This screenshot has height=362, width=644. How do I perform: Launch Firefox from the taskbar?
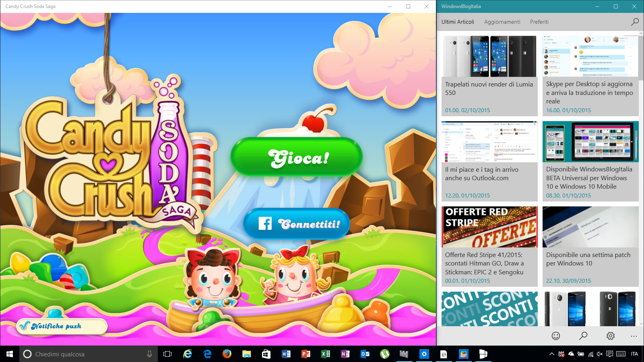pos(227,354)
